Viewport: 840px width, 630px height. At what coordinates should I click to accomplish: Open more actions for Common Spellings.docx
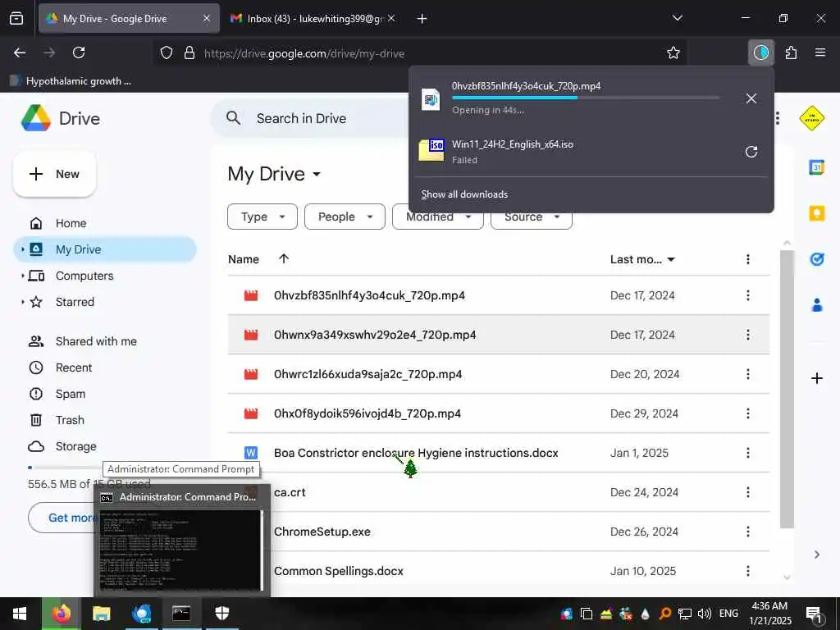point(748,571)
